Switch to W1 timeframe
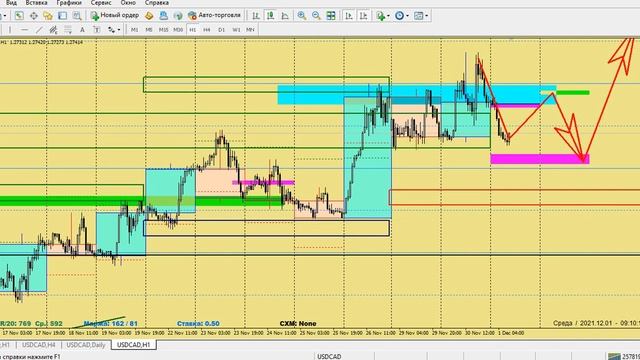 click(236, 30)
